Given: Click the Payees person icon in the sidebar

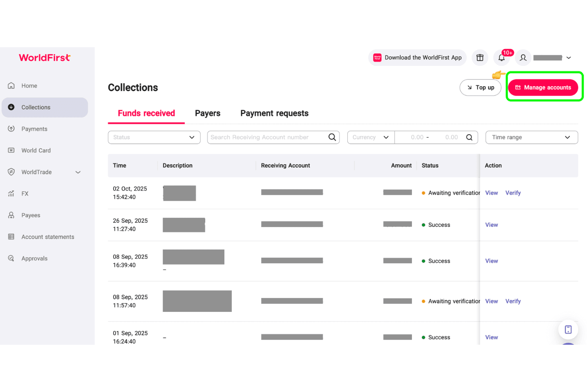Looking at the screenshot, I should [x=11, y=215].
